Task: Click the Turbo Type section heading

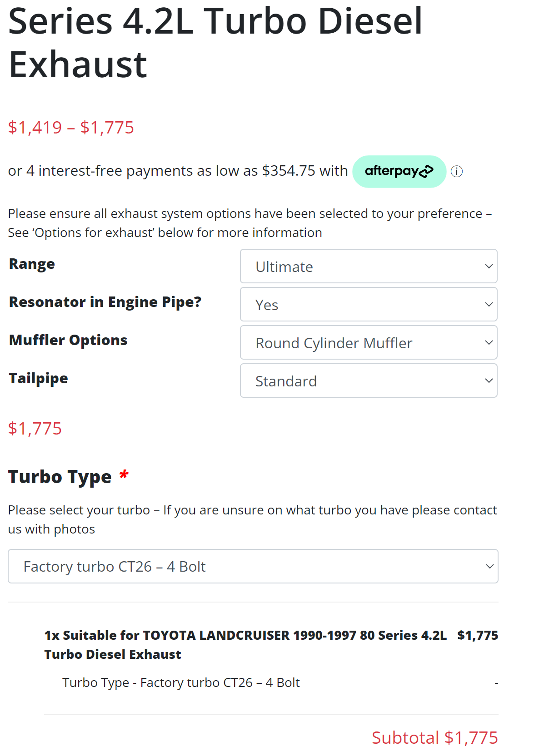Action: (60, 477)
